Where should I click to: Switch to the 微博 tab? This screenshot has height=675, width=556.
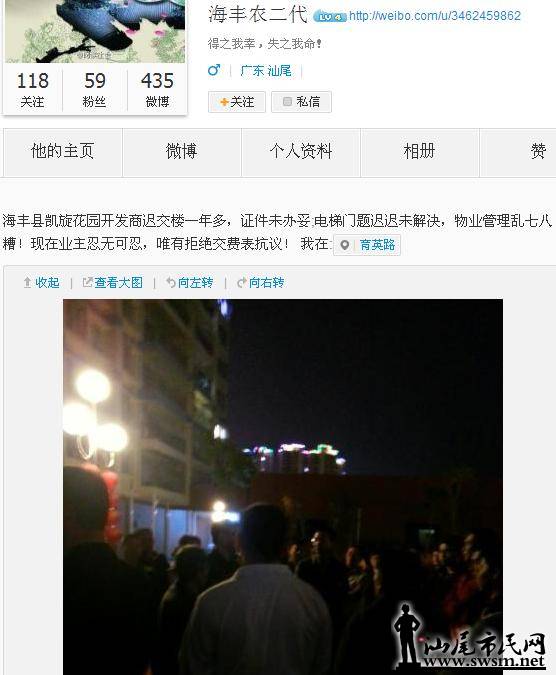tap(182, 152)
